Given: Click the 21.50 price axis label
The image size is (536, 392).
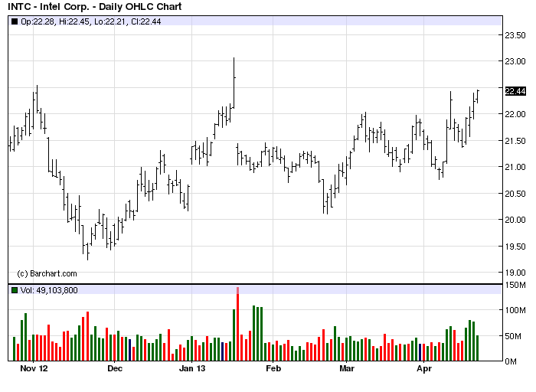Looking at the screenshot, I should [515, 141].
